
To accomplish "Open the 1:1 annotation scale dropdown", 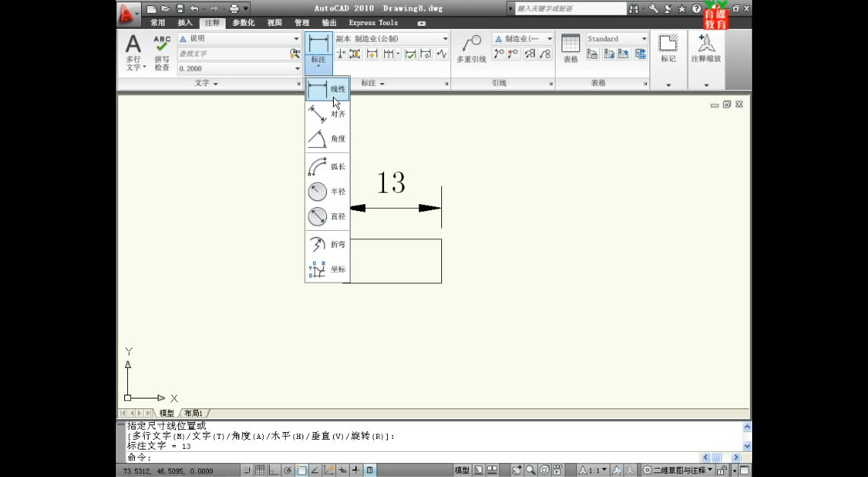I will (593, 470).
